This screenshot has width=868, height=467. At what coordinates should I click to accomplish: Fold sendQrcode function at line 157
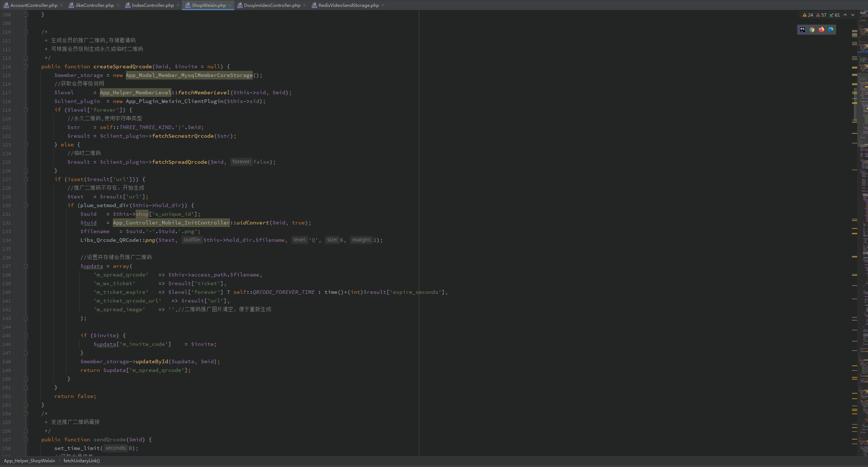(26, 440)
